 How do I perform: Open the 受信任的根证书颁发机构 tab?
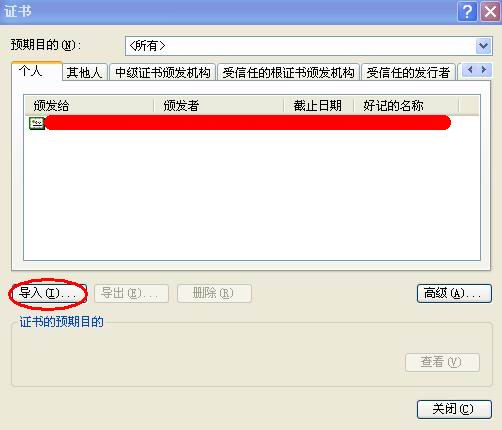[x=288, y=72]
